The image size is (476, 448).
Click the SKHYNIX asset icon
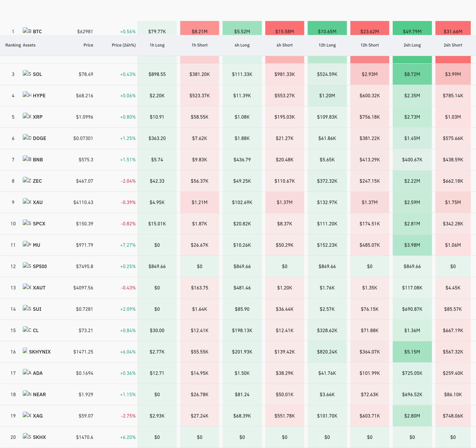25,351
